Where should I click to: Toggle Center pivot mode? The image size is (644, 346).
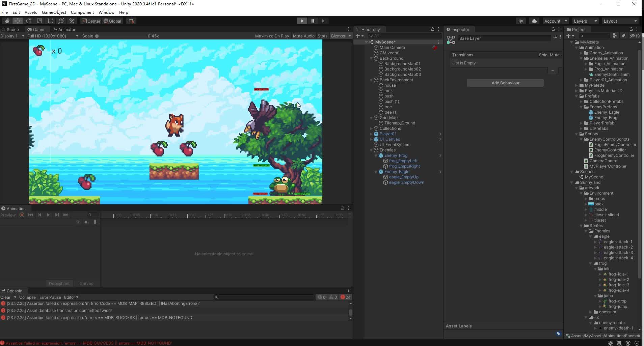click(x=91, y=21)
